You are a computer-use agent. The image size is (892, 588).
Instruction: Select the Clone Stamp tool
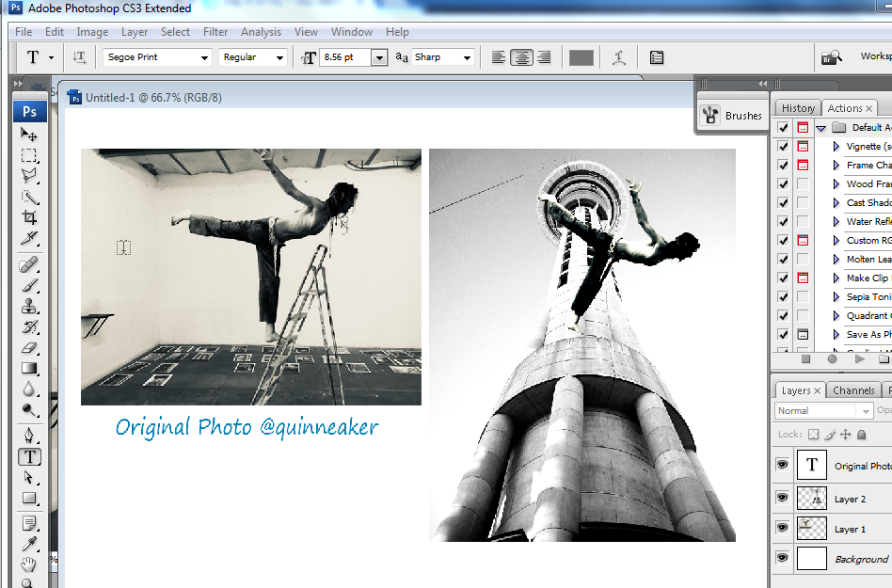(x=28, y=307)
